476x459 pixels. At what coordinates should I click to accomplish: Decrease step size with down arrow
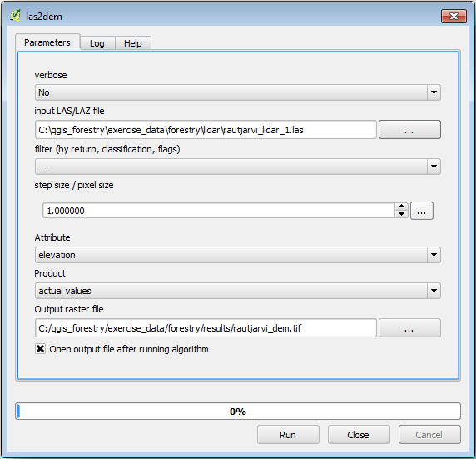401,214
